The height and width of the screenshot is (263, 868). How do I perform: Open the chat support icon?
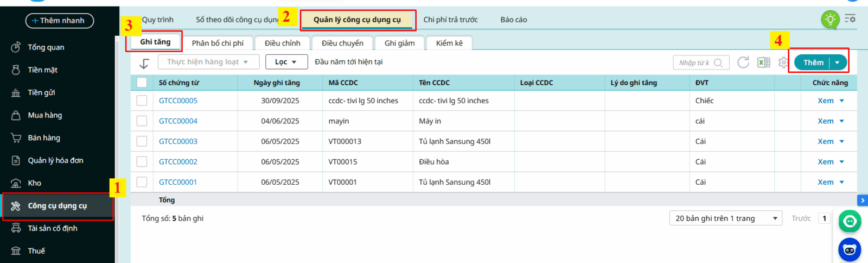[x=850, y=221]
